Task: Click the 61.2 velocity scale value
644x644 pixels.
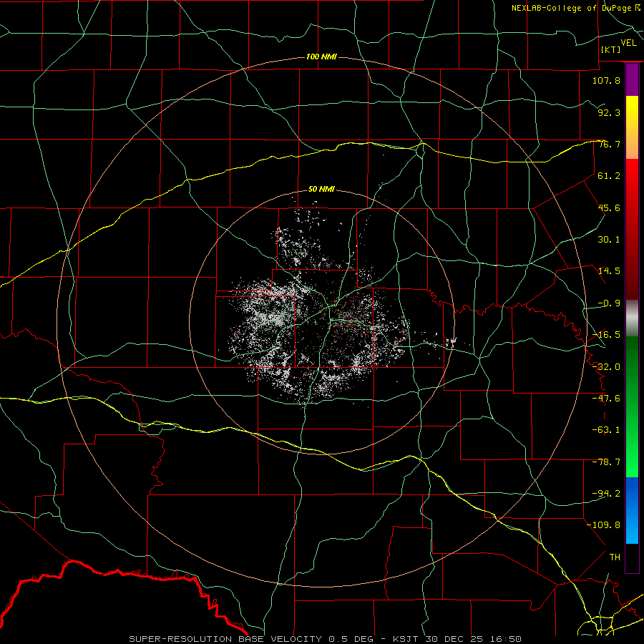Action: coord(609,176)
